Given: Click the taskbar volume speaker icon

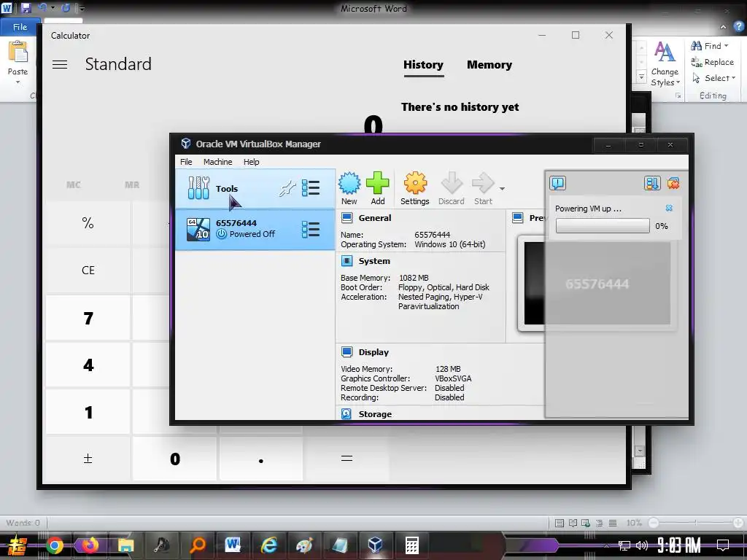Looking at the screenshot, I should (642, 545).
